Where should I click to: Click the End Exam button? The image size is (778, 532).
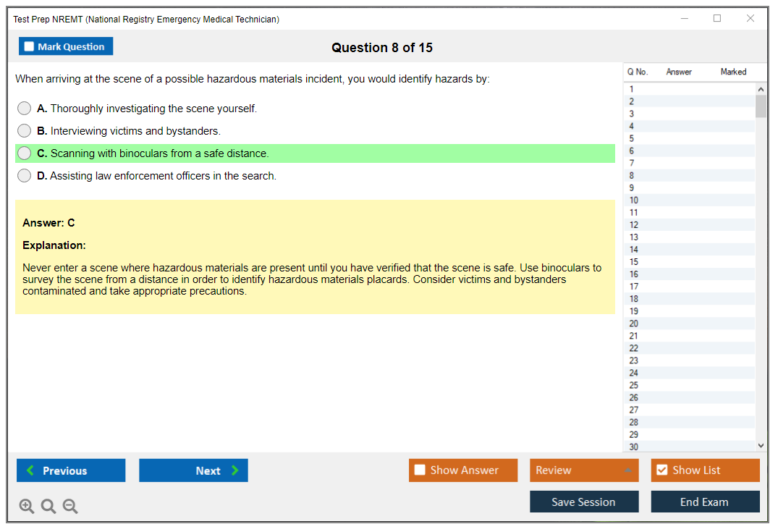click(x=705, y=502)
